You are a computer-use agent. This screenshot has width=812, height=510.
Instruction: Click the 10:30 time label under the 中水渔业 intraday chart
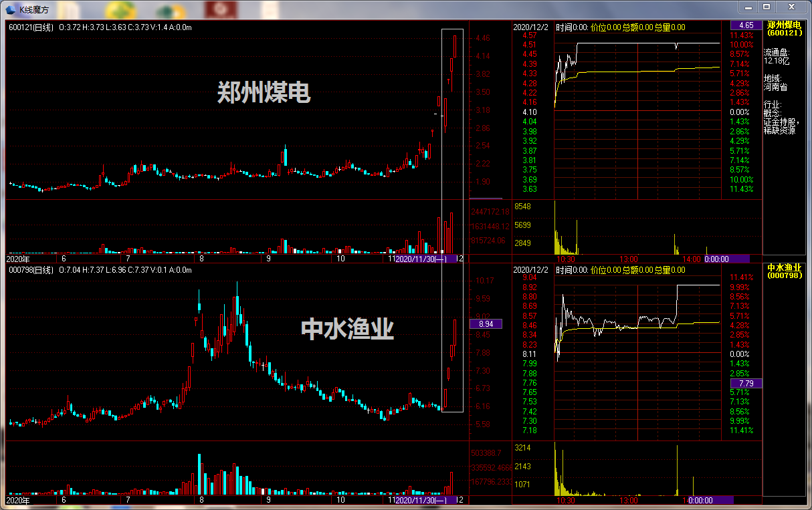tap(566, 500)
